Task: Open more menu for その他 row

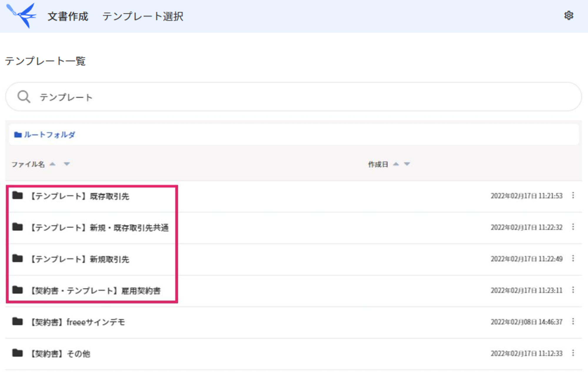Action: pyautogui.click(x=573, y=353)
